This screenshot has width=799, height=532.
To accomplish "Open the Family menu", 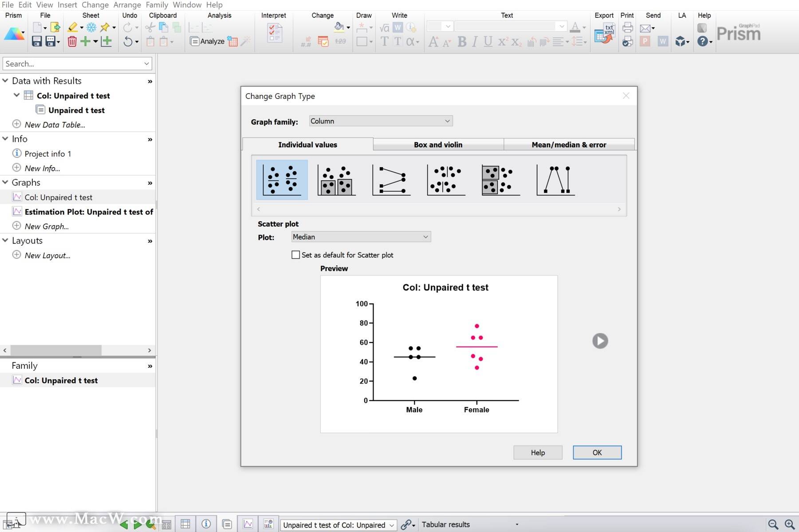I will 157,5.
